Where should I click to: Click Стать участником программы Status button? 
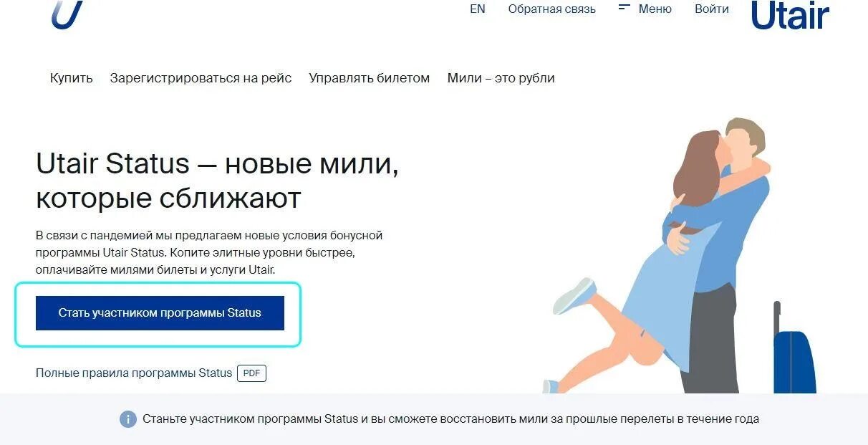(160, 313)
